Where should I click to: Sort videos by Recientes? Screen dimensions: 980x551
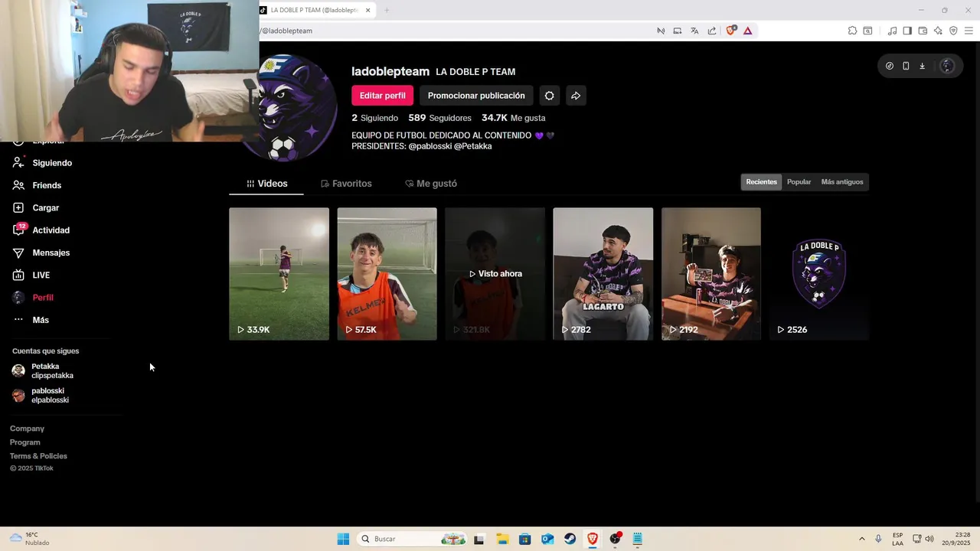coord(761,182)
